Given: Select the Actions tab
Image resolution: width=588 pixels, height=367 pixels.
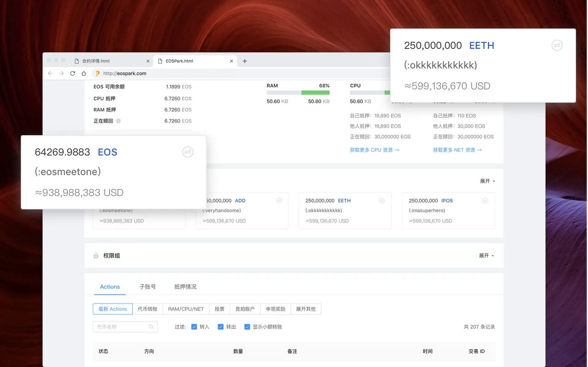Looking at the screenshot, I should pyautogui.click(x=110, y=287).
